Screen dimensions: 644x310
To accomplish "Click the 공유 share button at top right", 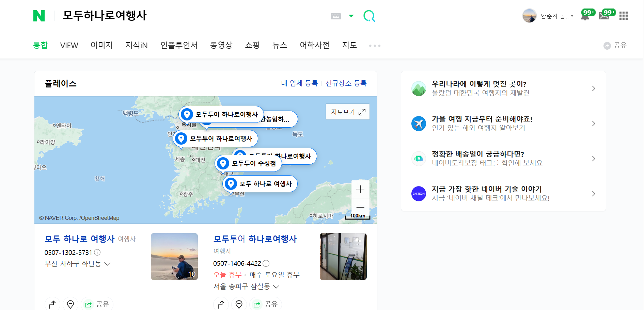I will 615,45.
